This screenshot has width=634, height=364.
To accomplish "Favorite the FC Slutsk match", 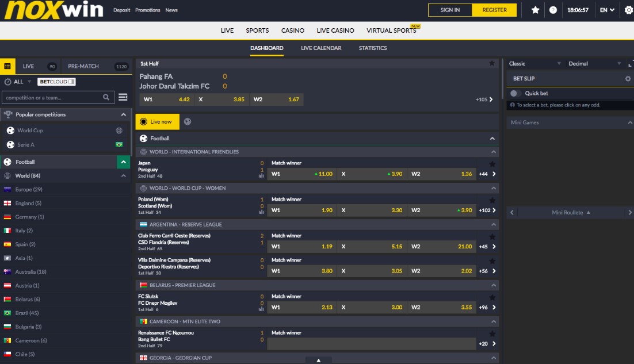I will [492, 297].
